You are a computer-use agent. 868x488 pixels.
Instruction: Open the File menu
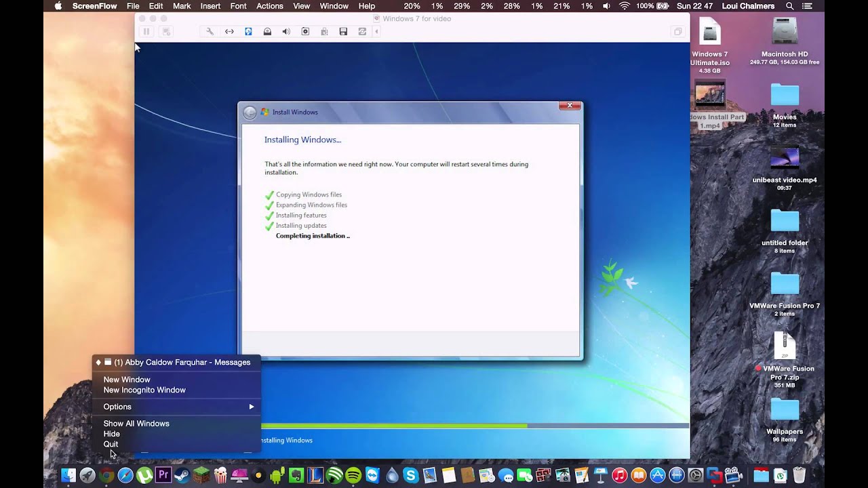[133, 6]
